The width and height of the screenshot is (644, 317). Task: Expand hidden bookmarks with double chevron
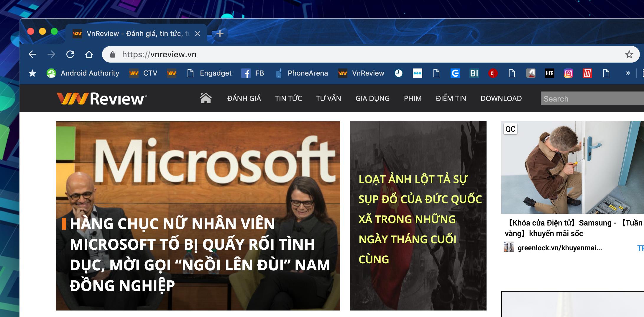pyautogui.click(x=628, y=73)
